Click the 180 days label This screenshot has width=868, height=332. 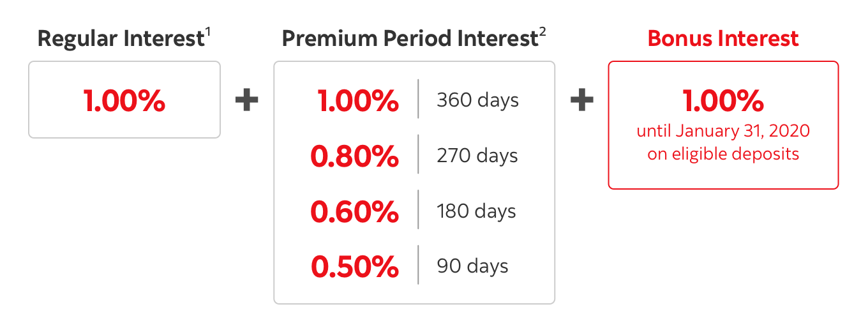coord(476,211)
